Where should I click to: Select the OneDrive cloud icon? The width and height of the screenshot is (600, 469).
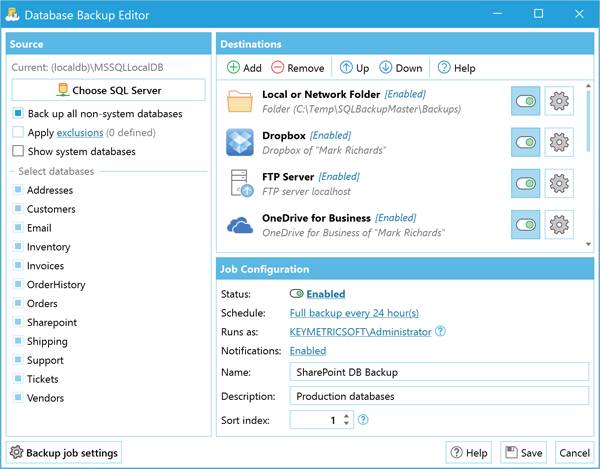click(x=240, y=225)
